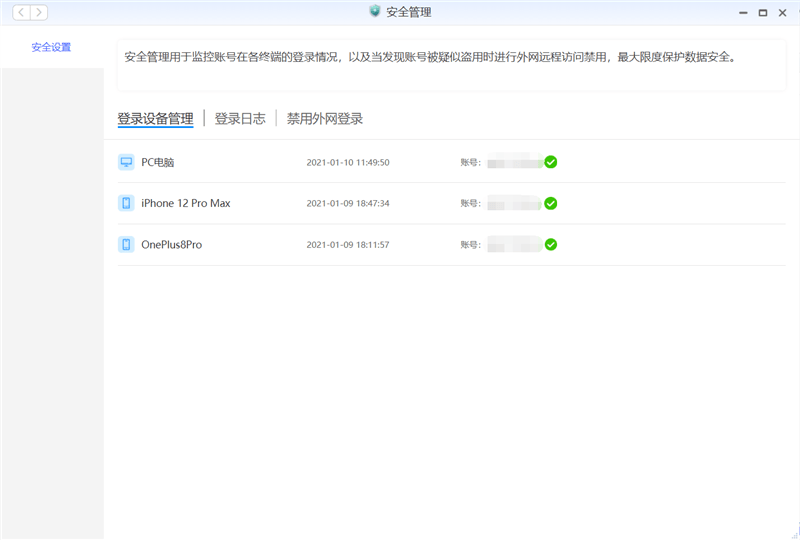
Task: Click the 账号 label on iPhone 12 Pro Max row
Action: click(470, 203)
